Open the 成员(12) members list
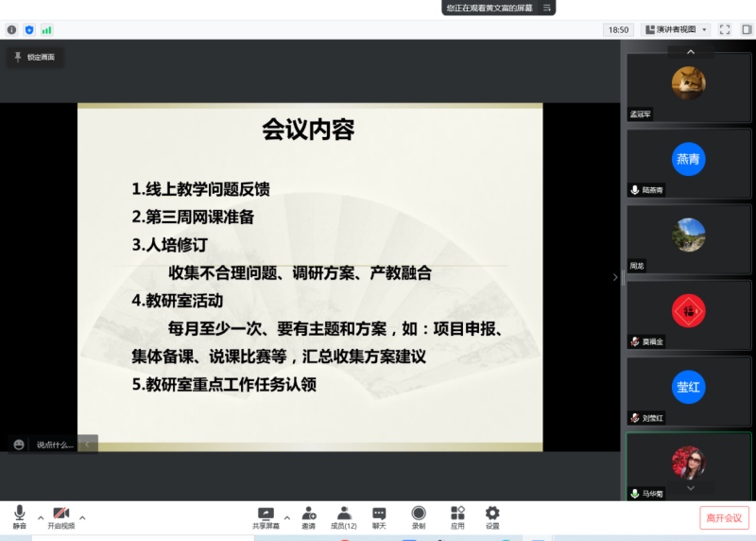The height and width of the screenshot is (541, 756). coord(344,516)
